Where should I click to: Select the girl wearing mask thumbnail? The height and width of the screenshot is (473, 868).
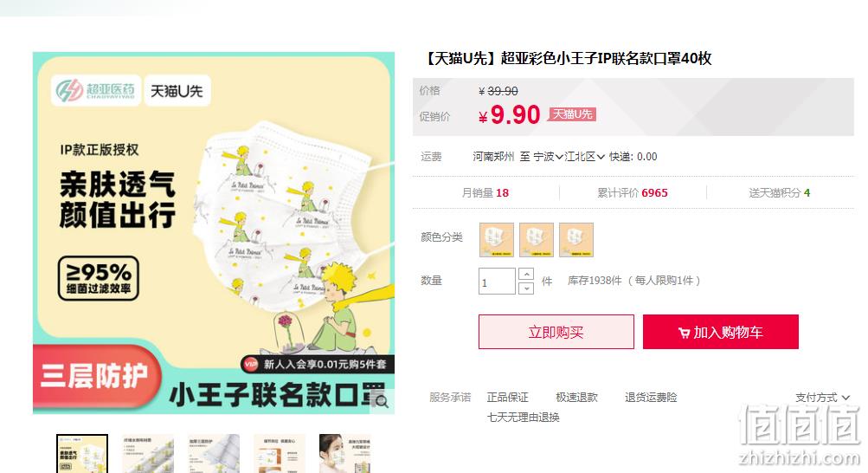(x=345, y=454)
